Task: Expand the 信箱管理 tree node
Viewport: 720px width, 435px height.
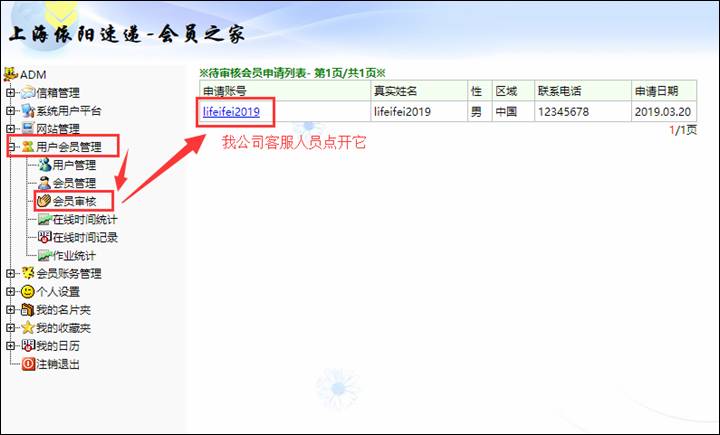Action: (x=11, y=93)
